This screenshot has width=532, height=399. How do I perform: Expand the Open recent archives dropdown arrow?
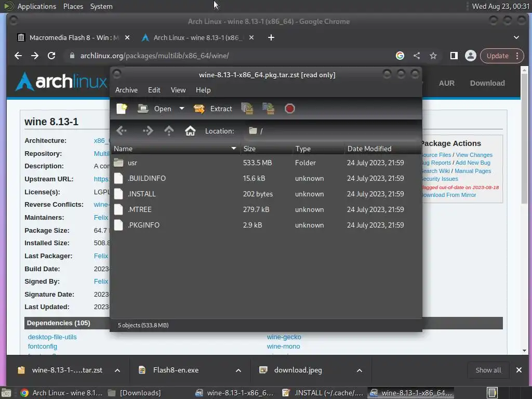click(182, 109)
